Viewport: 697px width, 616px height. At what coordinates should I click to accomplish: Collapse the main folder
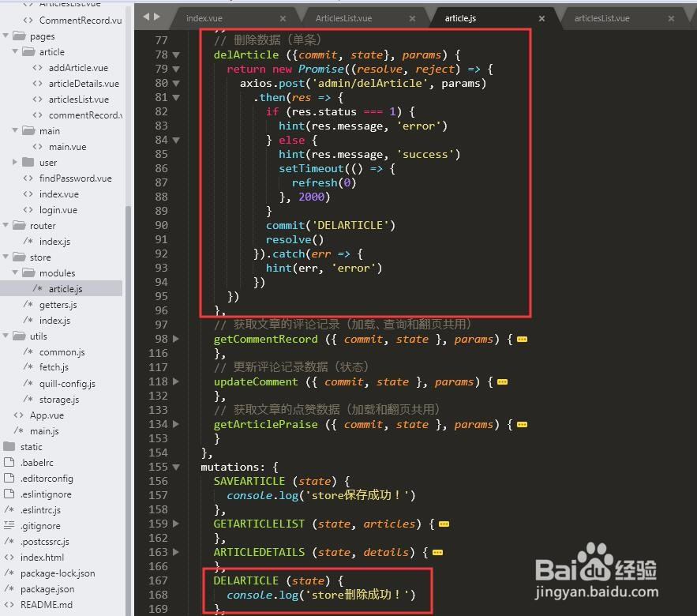[15, 130]
